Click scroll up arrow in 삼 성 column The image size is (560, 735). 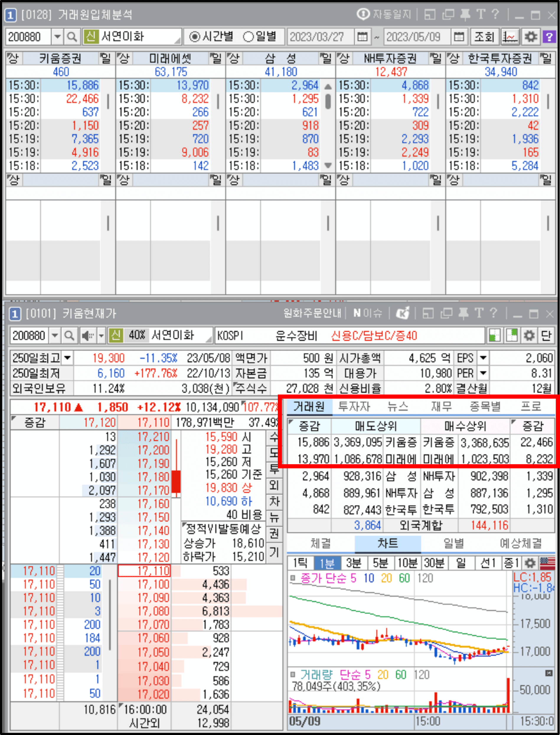(328, 86)
